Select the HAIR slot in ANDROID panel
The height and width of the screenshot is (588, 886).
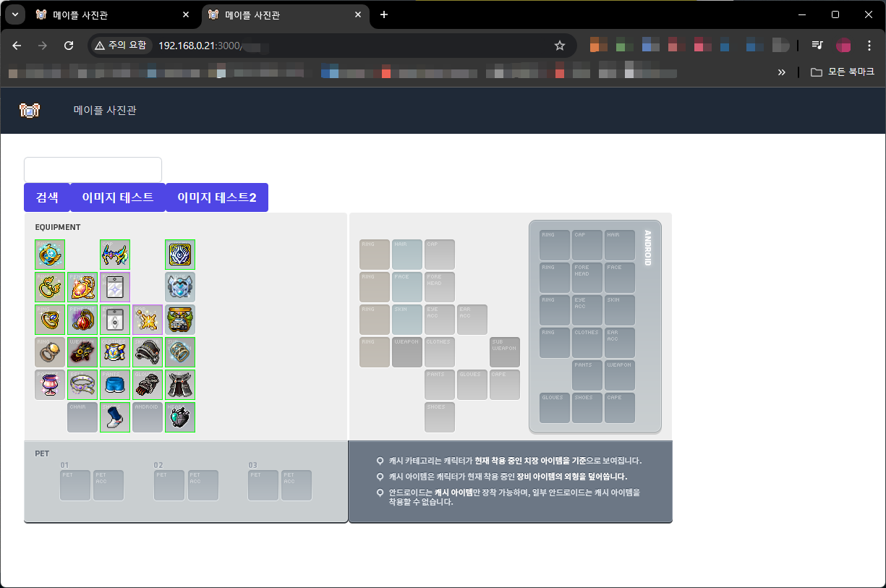(x=620, y=245)
